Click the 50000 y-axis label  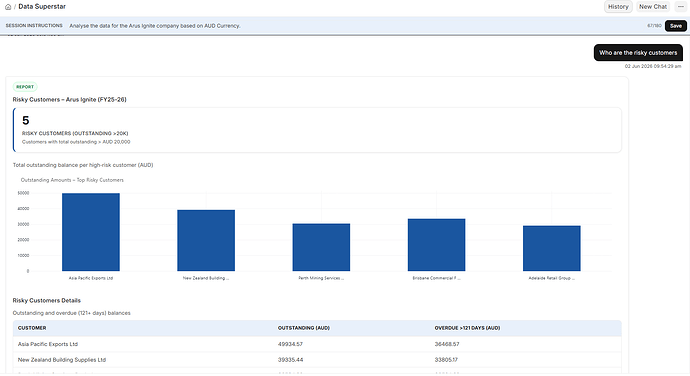click(x=23, y=193)
